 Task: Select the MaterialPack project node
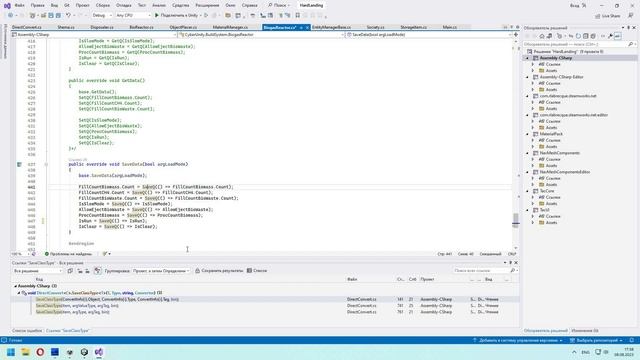tap(551, 134)
